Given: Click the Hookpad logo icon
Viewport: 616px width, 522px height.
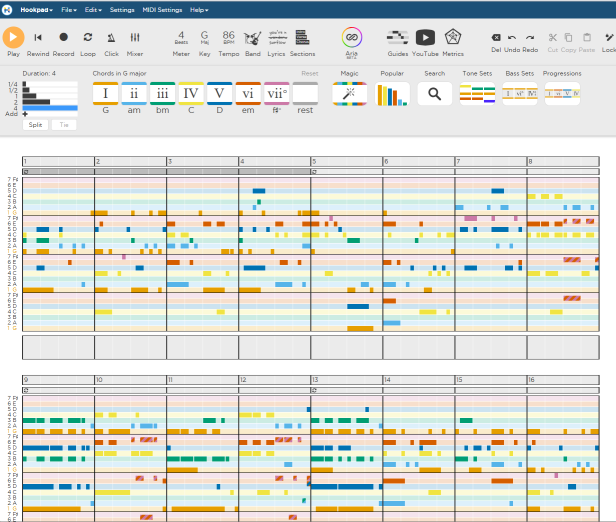Looking at the screenshot, I should [x=7, y=10].
